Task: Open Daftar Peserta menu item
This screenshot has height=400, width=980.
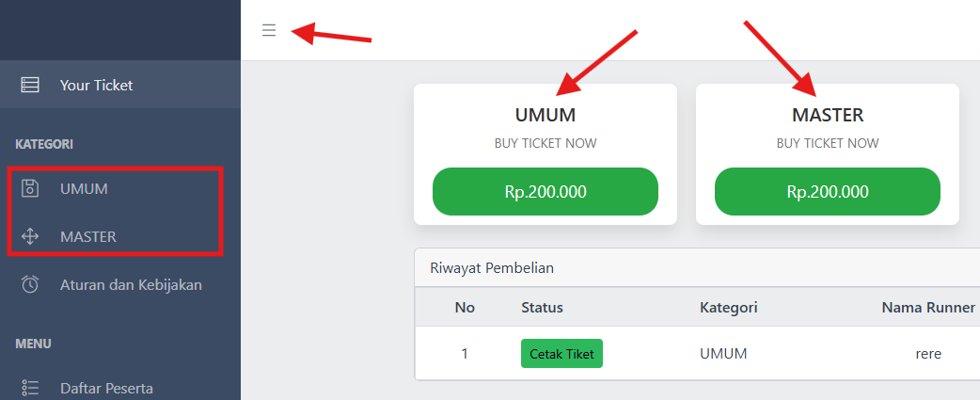Action: pyautogui.click(x=106, y=388)
